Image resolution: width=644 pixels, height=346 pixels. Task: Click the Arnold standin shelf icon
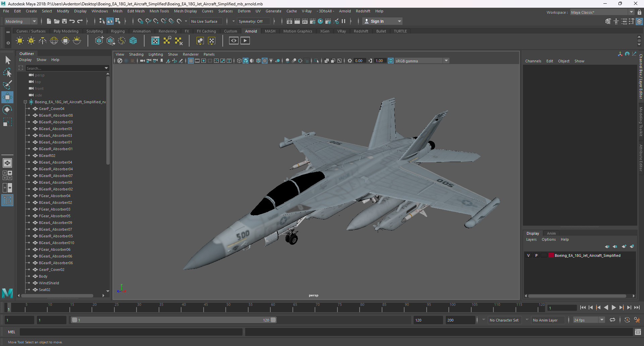[x=99, y=41]
